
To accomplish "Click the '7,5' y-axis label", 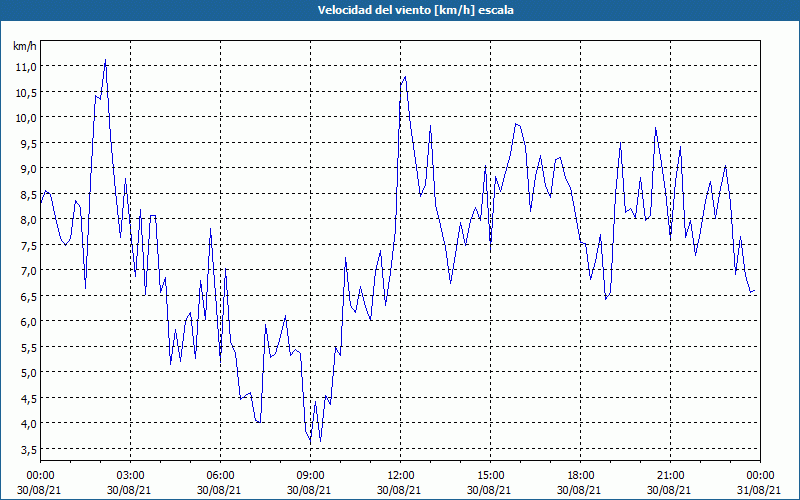I will pyautogui.click(x=28, y=245).
